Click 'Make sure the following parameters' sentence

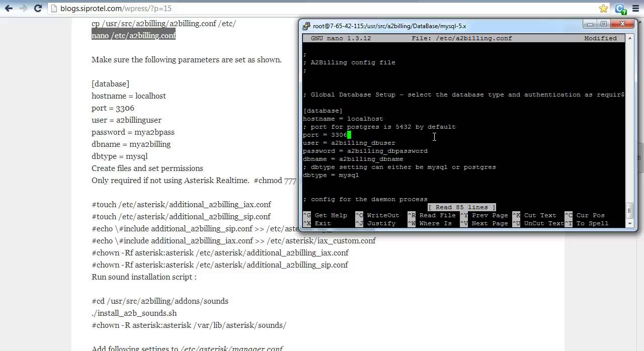pos(187,59)
